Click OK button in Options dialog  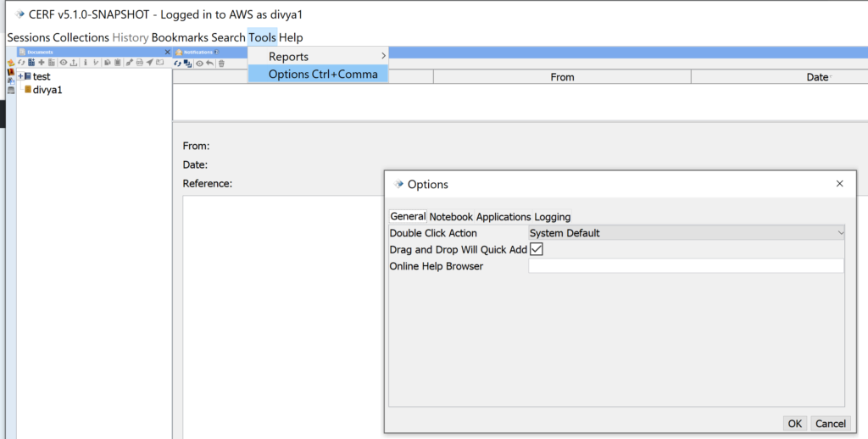tap(794, 424)
